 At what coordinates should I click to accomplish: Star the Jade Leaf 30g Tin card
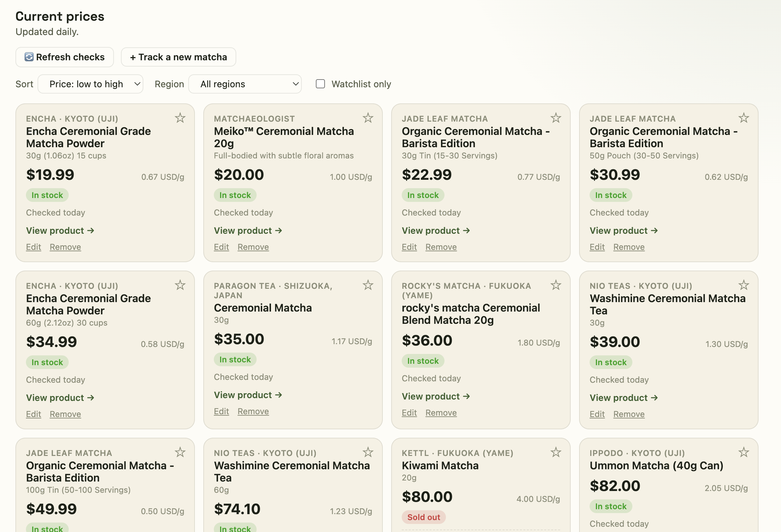(x=556, y=118)
